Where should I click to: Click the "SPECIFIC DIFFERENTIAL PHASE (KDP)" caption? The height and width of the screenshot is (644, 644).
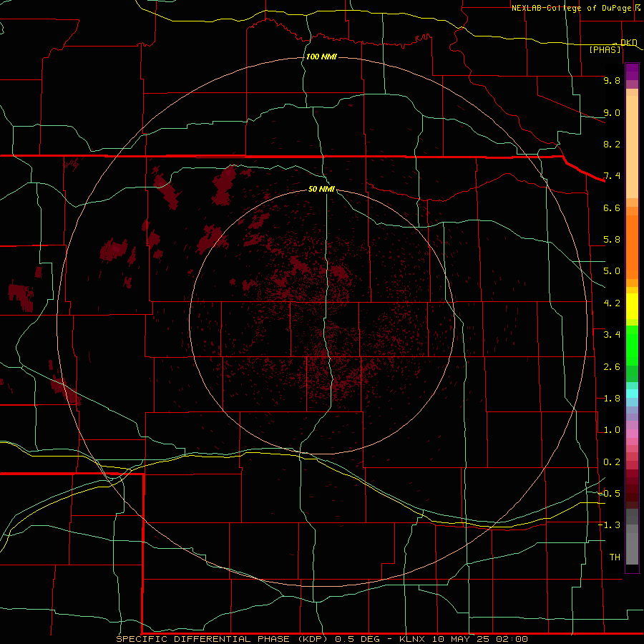point(223,639)
